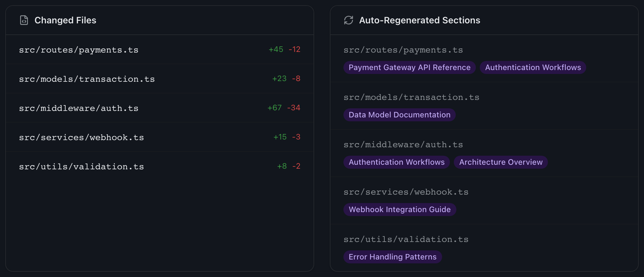Open the Data Model Documentation tag
This screenshot has height=277, width=644.
(399, 115)
